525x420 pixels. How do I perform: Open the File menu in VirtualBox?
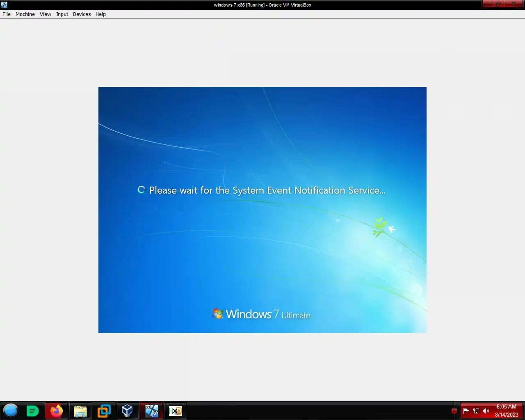[x=7, y=14]
